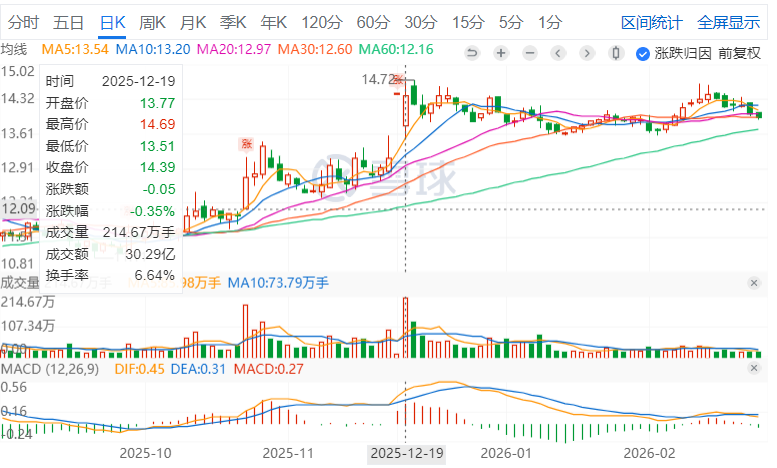Screen dimensions: 777x468
Task: Click 全屏显示 to go fullscreen
Action: point(728,22)
